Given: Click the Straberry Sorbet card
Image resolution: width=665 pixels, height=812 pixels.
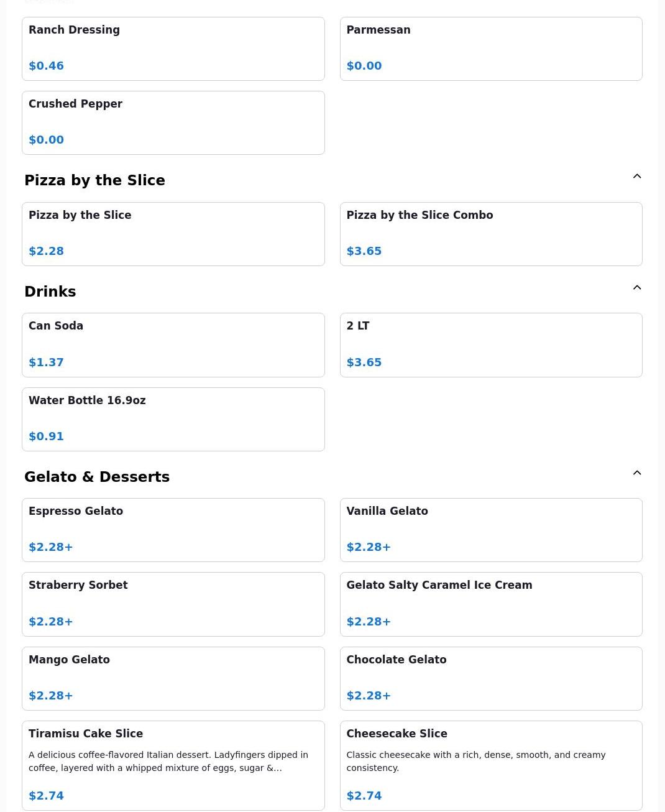Looking at the screenshot, I should pyautogui.click(x=173, y=604).
